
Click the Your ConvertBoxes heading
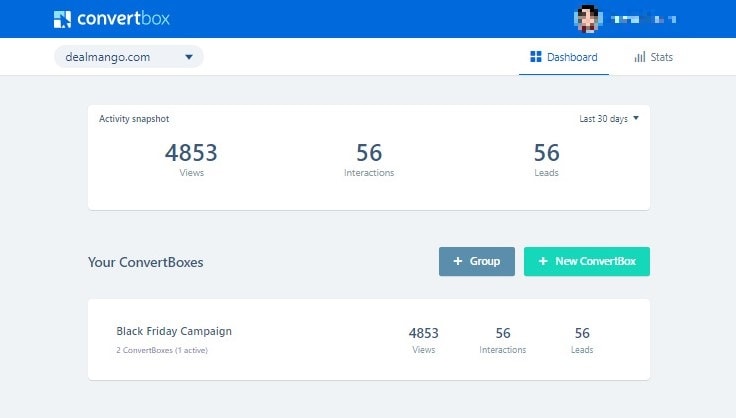coord(146,262)
